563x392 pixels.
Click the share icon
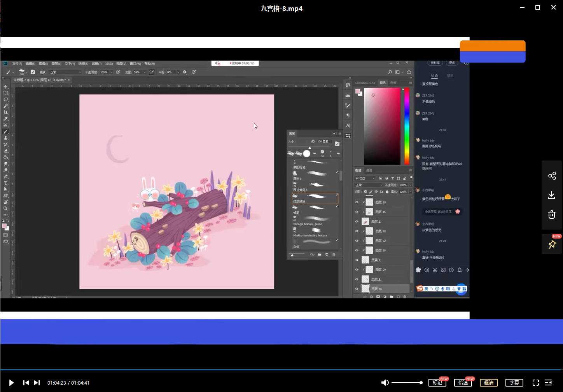tap(552, 176)
